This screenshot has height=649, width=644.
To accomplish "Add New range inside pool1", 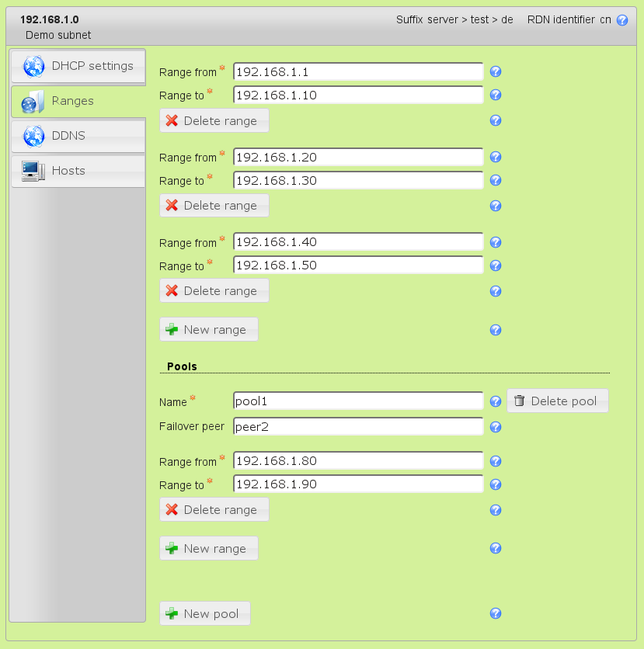I will click(x=208, y=549).
